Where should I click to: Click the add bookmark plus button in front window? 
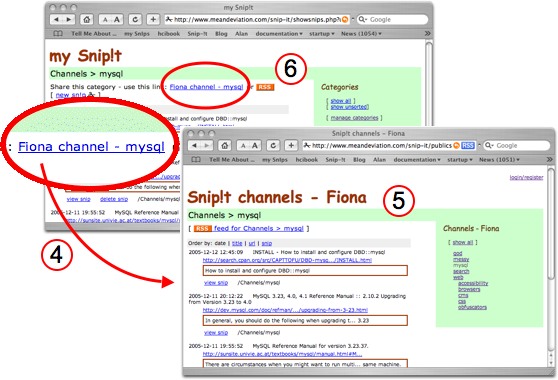pyautogui.click(x=291, y=146)
